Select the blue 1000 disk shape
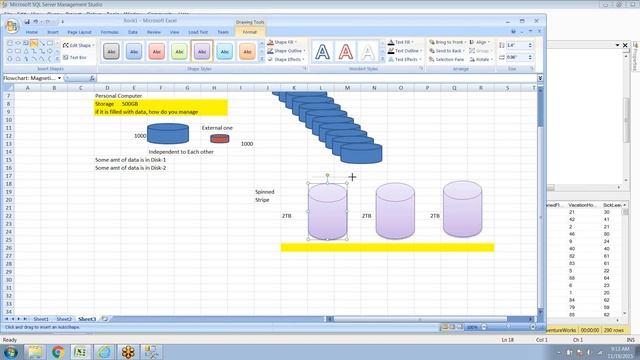The width and height of the screenshot is (640, 360). point(168,133)
